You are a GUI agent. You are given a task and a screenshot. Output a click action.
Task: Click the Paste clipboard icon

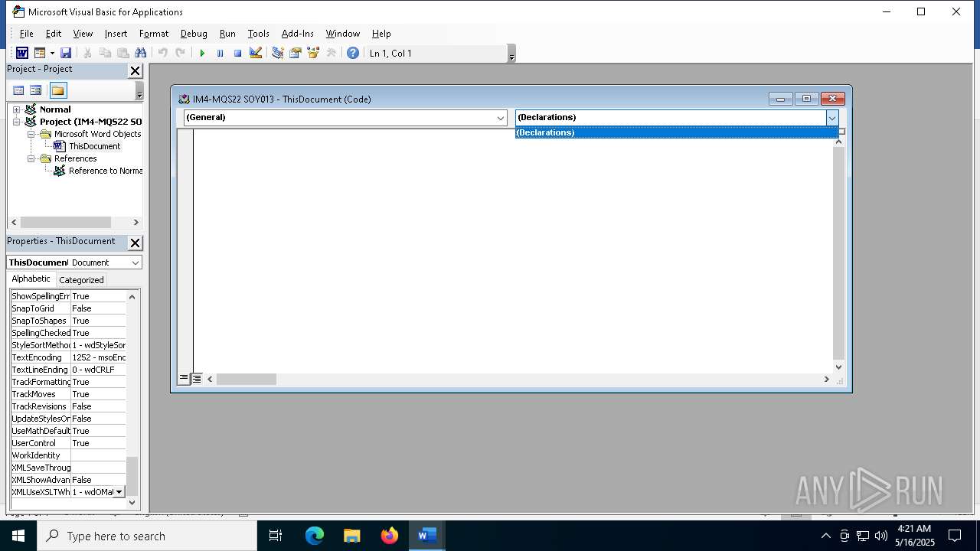tap(122, 53)
